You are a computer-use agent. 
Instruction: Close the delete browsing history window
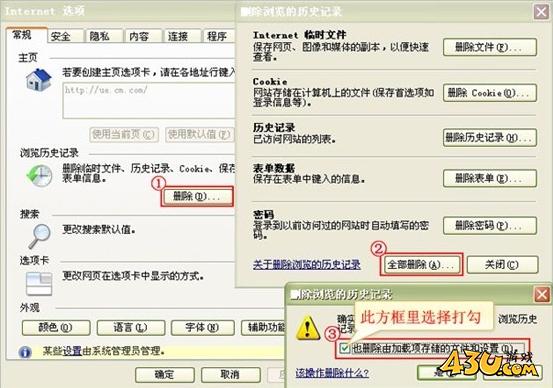(x=541, y=12)
